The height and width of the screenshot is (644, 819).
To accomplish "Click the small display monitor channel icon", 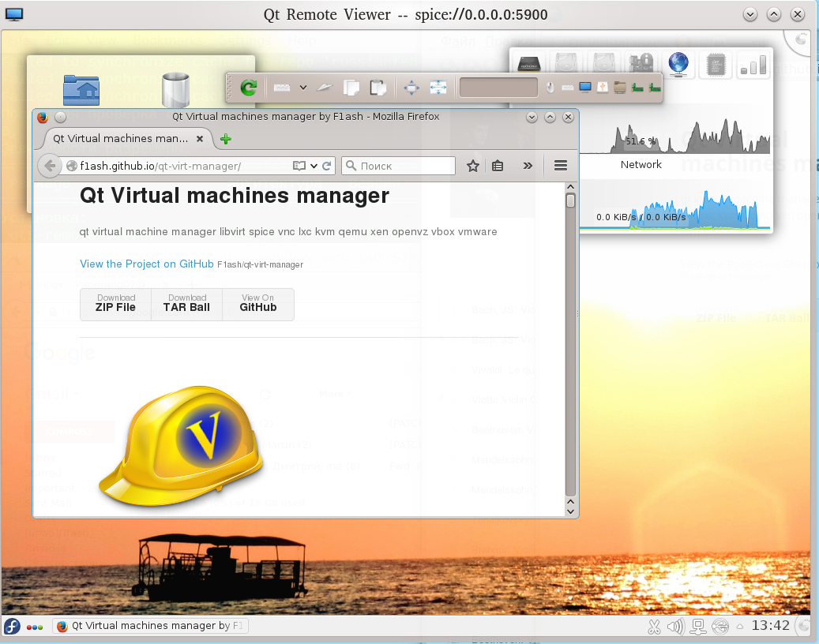I will (x=585, y=87).
